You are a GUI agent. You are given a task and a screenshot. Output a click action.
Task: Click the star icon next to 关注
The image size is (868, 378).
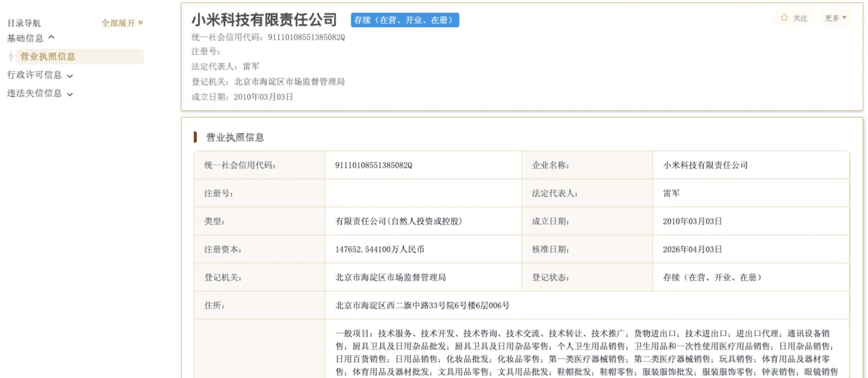point(784,18)
